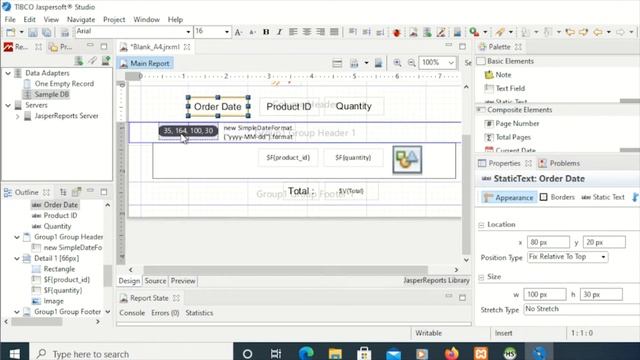Collapse Group1 Group Footer in Outline
The image size is (640, 360).
click(x=17, y=312)
